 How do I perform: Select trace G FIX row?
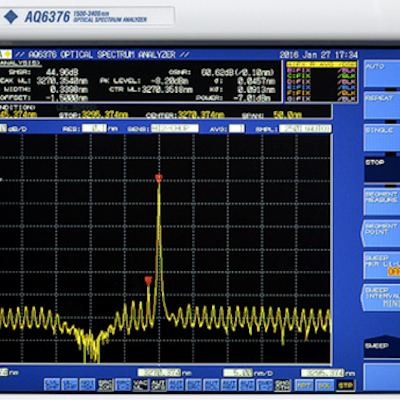[x=322, y=99]
